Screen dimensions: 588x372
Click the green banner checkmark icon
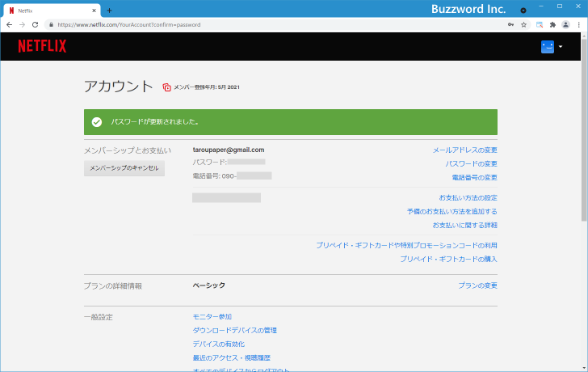coord(97,122)
